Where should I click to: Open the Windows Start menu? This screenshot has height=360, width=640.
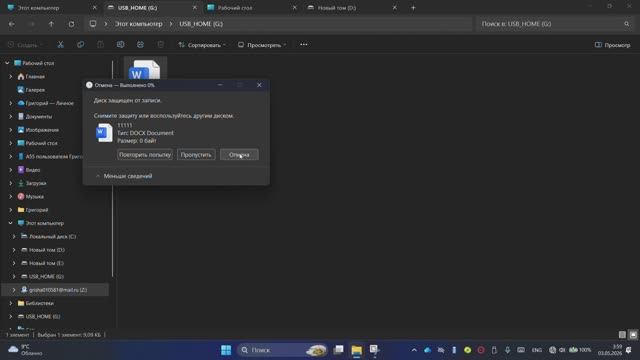[x=226, y=350]
